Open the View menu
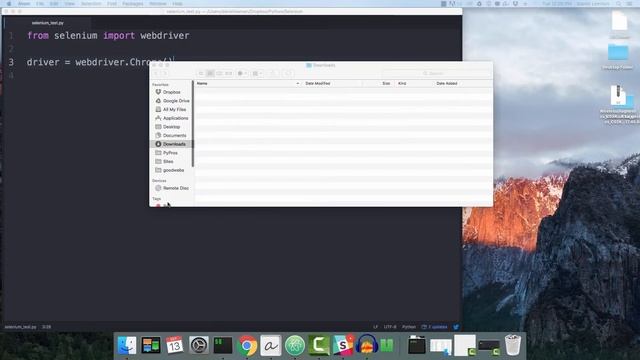Image resolution: width=640 pixels, height=360 pixels. pos(69,4)
